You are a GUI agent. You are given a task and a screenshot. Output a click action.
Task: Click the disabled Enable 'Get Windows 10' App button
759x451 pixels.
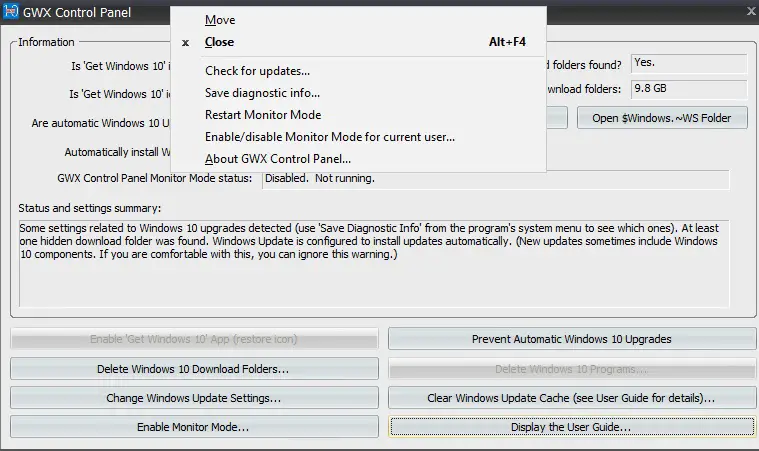click(x=194, y=339)
